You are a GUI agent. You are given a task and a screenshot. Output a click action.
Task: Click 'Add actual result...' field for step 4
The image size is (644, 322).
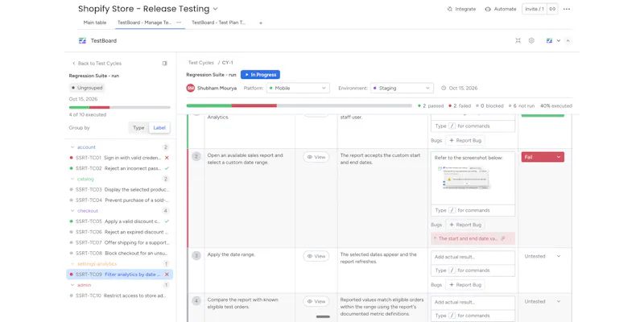click(x=473, y=303)
